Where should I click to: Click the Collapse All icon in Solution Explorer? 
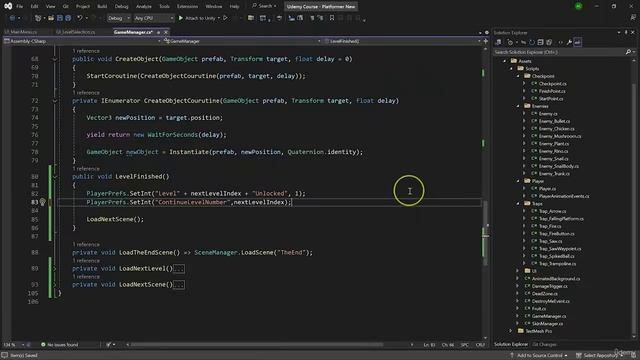(x=540, y=42)
